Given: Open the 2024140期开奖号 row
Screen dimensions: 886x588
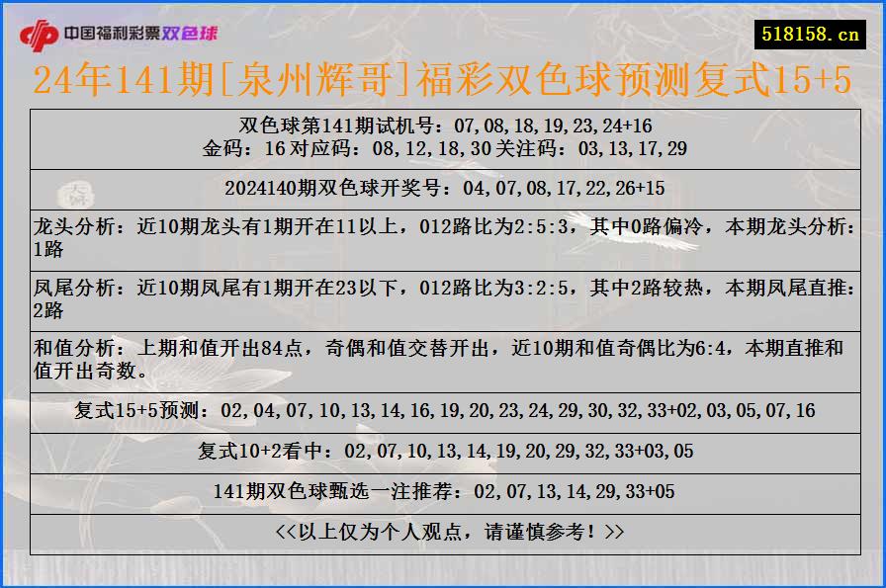Looking at the screenshot, I should coord(443,187).
